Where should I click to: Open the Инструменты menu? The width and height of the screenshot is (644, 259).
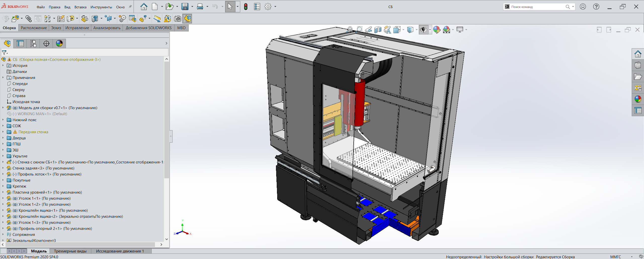(x=101, y=7)
